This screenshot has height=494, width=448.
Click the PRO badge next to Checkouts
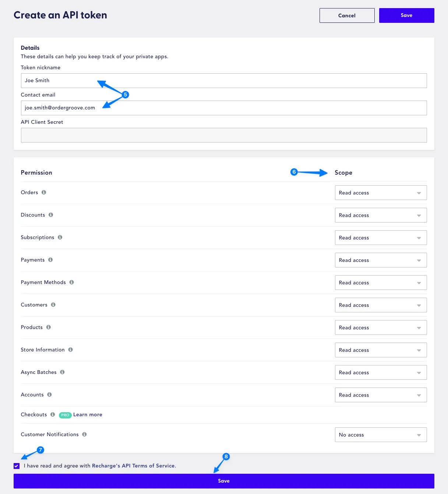65,415
